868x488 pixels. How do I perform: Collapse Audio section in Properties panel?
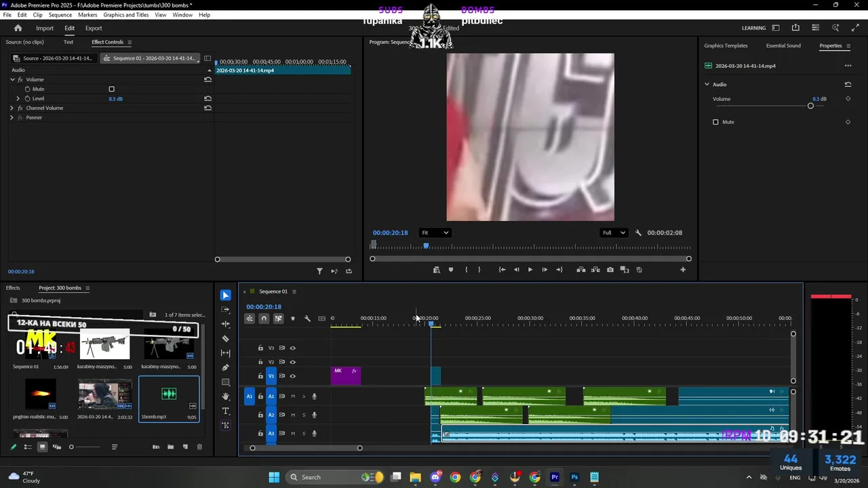point(707,84)
